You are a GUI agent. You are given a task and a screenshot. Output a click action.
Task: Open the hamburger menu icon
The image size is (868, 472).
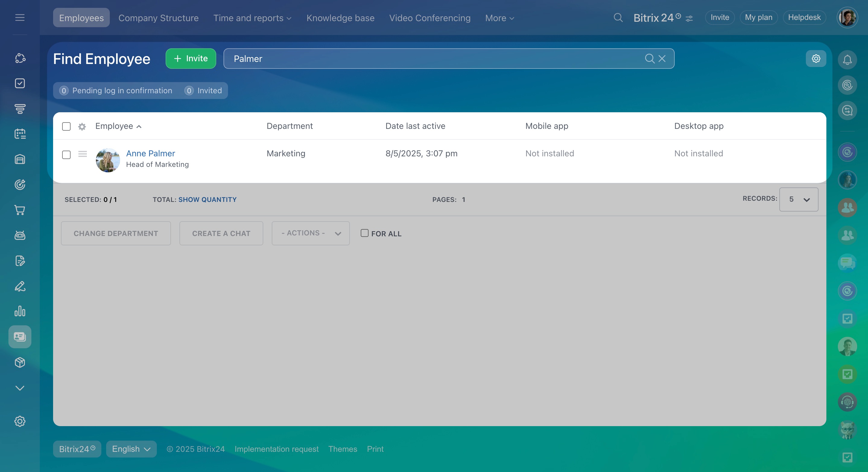tap(20, 18)
